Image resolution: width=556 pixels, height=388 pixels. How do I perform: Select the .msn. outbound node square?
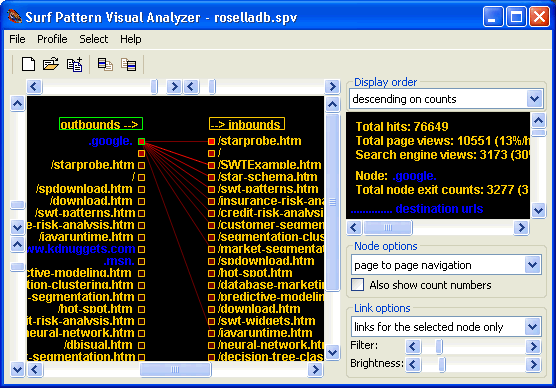(x=141, y=261)
